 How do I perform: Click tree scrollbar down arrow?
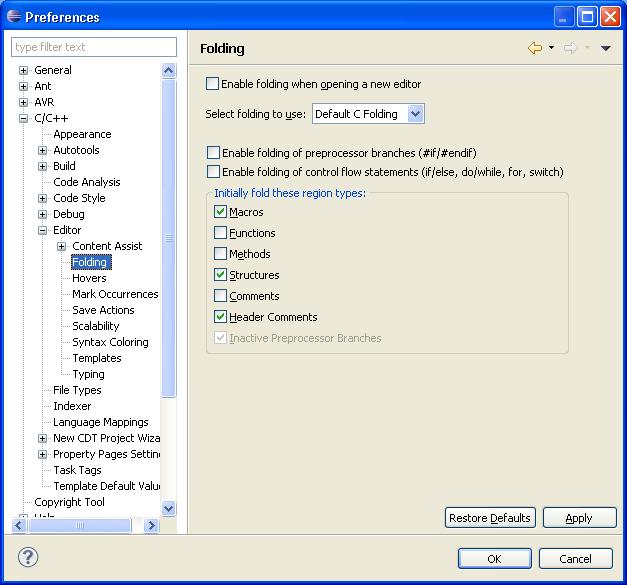(x=168, y=509)
